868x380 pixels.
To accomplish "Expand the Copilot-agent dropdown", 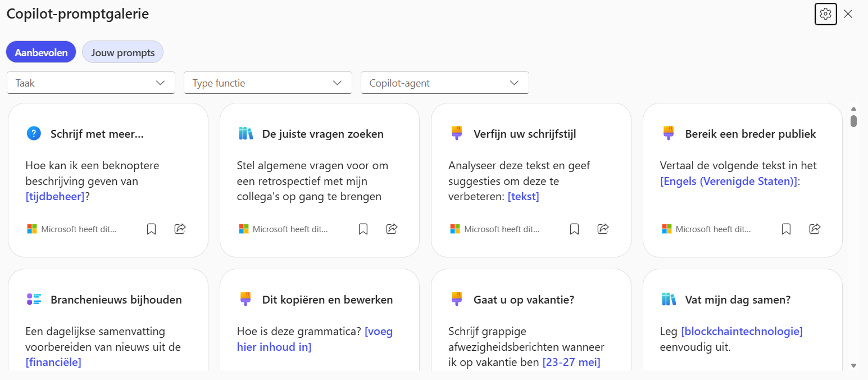I will point(444,83).
